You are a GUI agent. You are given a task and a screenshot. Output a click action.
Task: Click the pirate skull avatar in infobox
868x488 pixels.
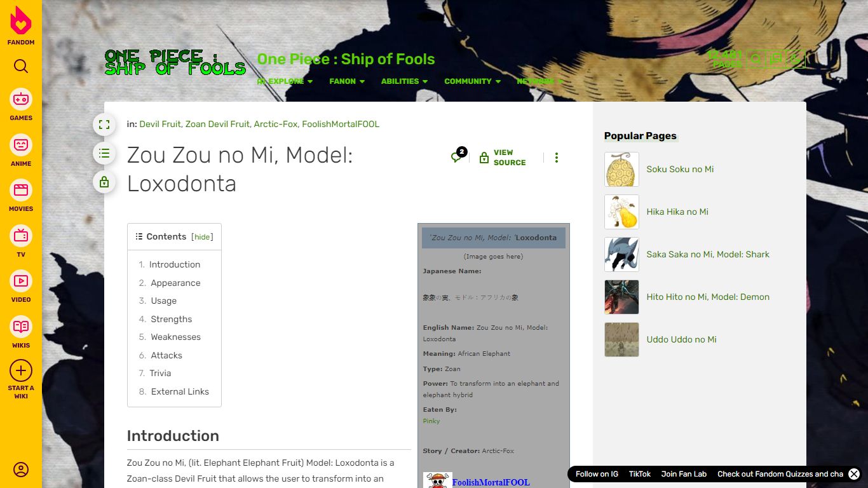tap(437, 480)
